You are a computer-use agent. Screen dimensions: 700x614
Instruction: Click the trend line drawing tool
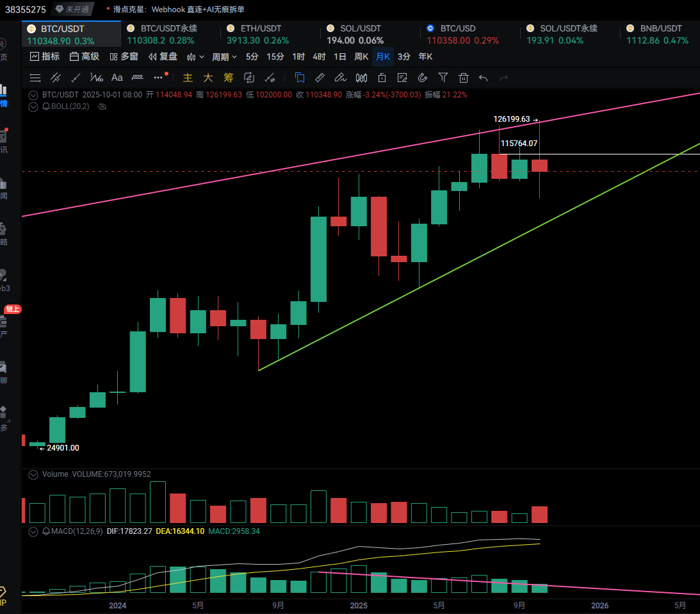click(76, 78)
